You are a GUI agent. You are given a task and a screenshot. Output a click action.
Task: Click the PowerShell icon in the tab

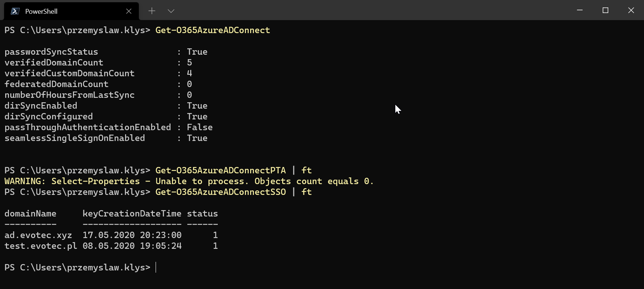click(x=15, y=11)
